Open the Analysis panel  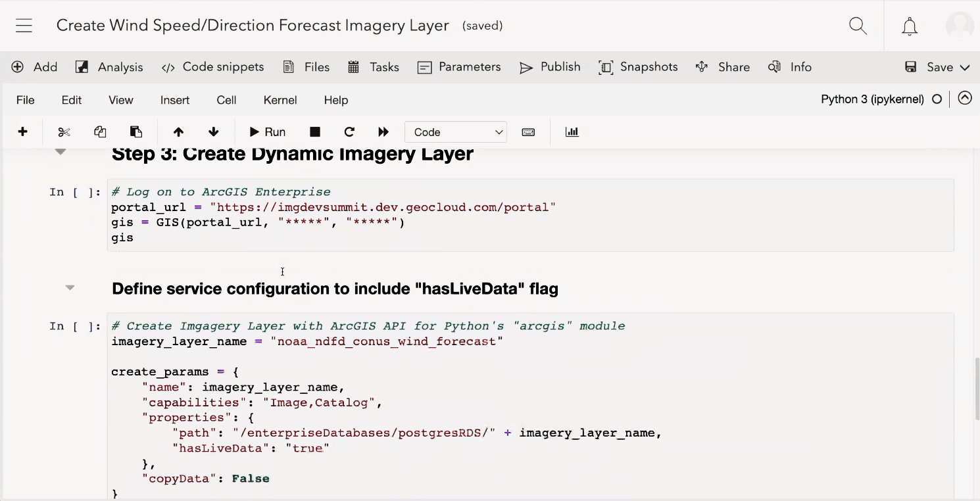tap(109, 67)
